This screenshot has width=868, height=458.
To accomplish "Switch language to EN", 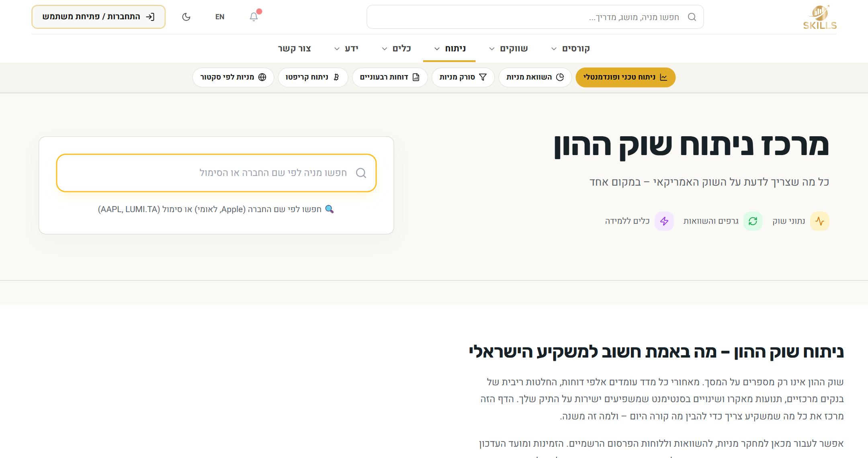I will click(x=220, y=17).
